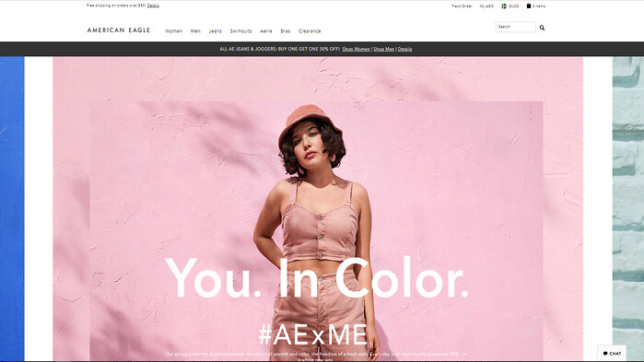The height and width of the screenshot is (362, 644).
Task: Click the 0 Items bag text
Action: tap(539, 6)
